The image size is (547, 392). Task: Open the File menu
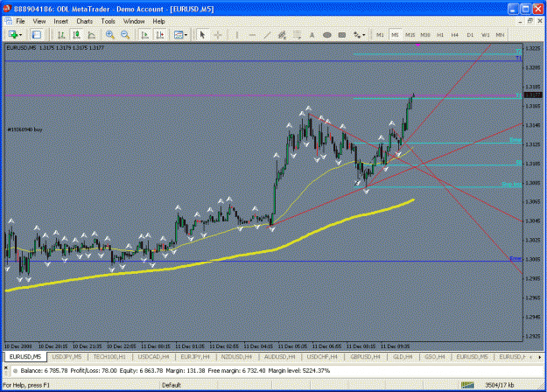click(21, 21)
